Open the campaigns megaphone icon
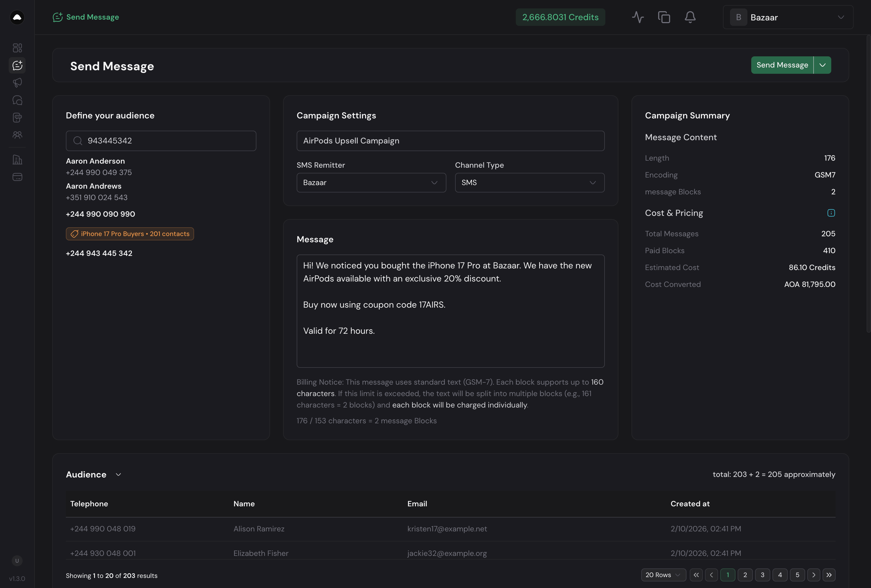This screenshot has width=871, height=588. click(x=17, y=82)
